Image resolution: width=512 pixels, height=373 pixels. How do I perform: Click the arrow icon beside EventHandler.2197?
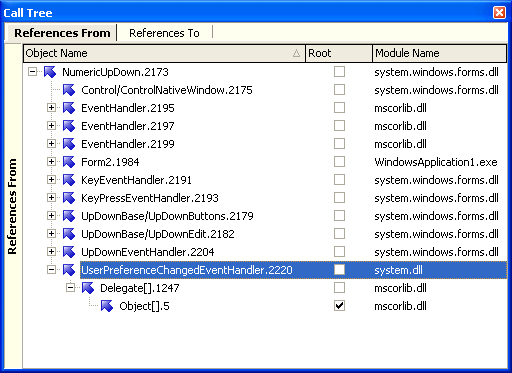(69, 126)
